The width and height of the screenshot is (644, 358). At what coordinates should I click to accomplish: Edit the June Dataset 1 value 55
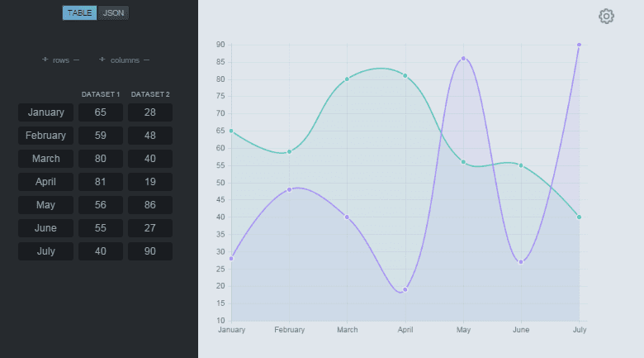pos(101,228)
